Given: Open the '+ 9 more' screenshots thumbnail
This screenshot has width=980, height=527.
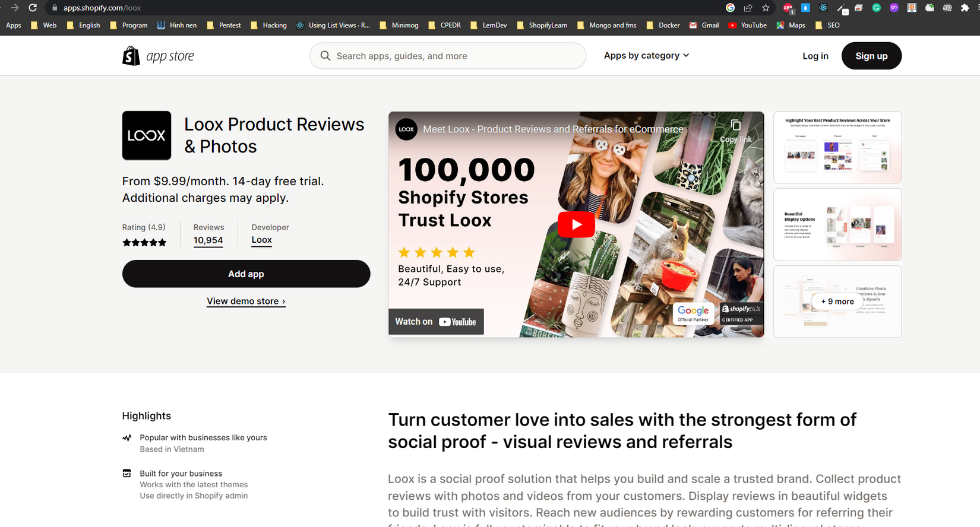Looking at the screenshot, I should point(837,301).
